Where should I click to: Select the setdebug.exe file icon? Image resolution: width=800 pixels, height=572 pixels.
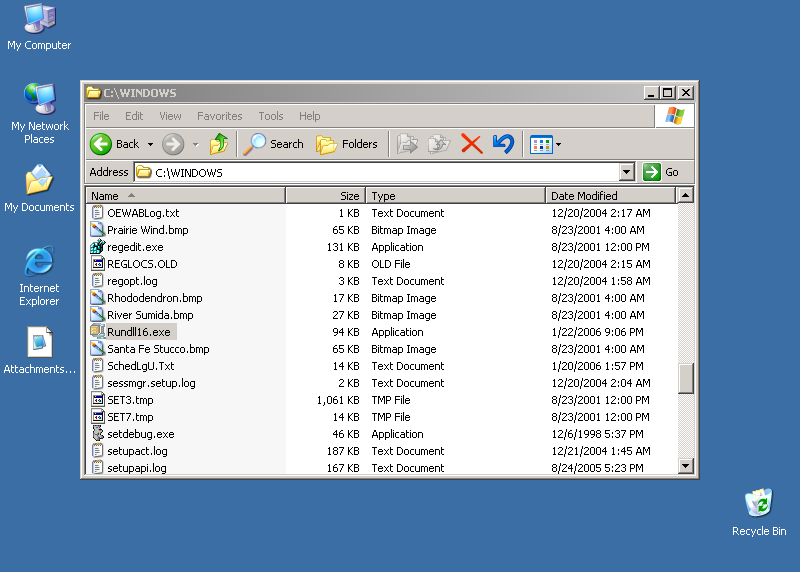coord(97,434)
